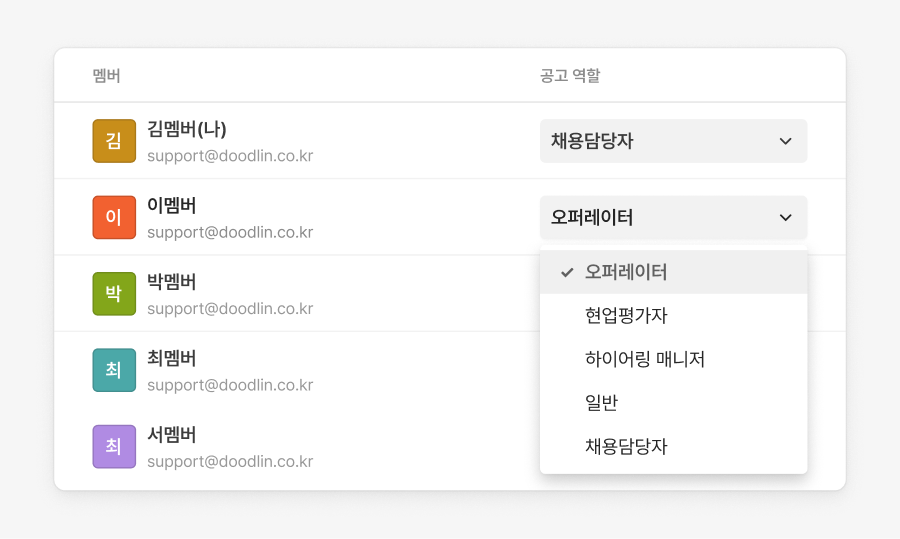
Task: Click chevron arrow on 오퍼레이터 dropdown
Action: coord(785,217)
